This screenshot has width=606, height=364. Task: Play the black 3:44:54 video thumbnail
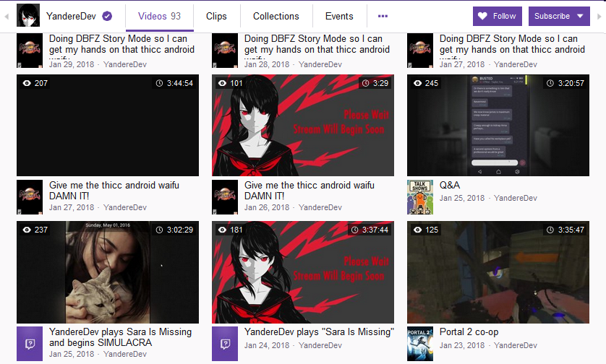[108, 126]
